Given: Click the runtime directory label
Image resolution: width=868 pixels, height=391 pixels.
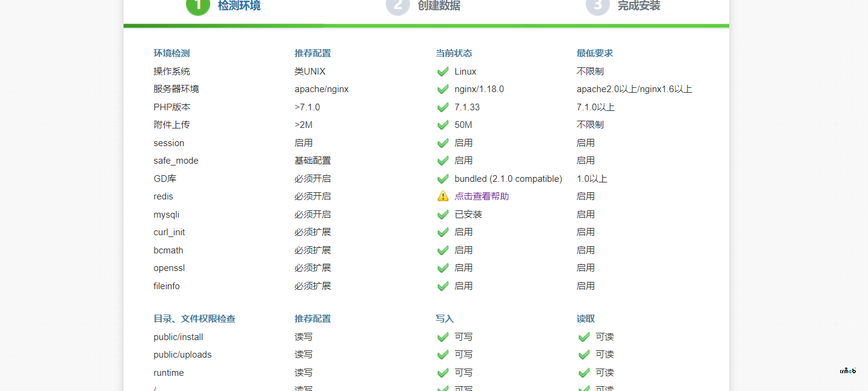Looking at the screenshot, I should 169,373.
